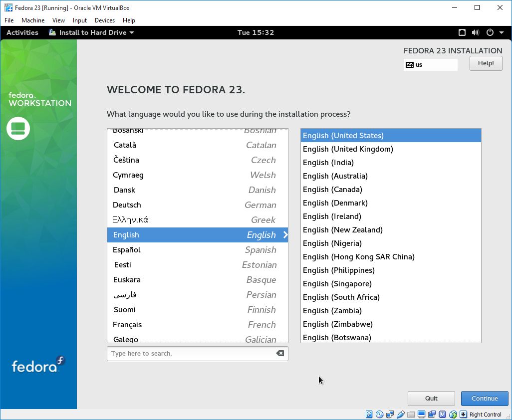The height and width of the screenshot is (420, 512).
Task: Choose English (Australia) locale
Action: (391, 176)
